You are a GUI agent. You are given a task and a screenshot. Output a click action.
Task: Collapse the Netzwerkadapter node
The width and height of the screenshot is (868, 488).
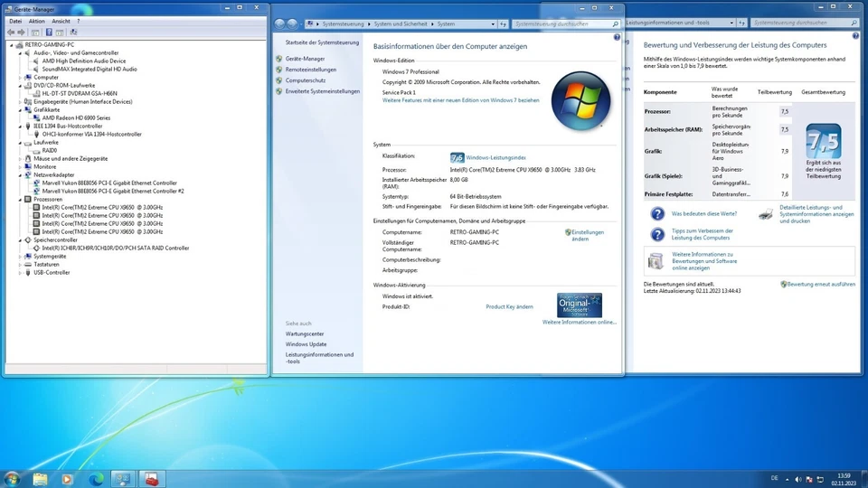tap(21, 174)
